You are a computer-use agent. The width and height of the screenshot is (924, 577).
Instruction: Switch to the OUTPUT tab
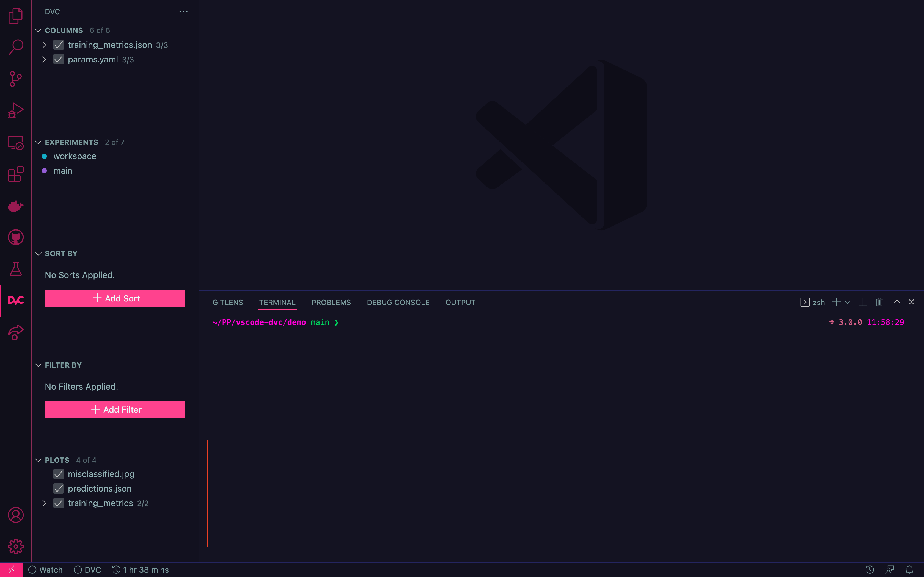coord(460,302)
